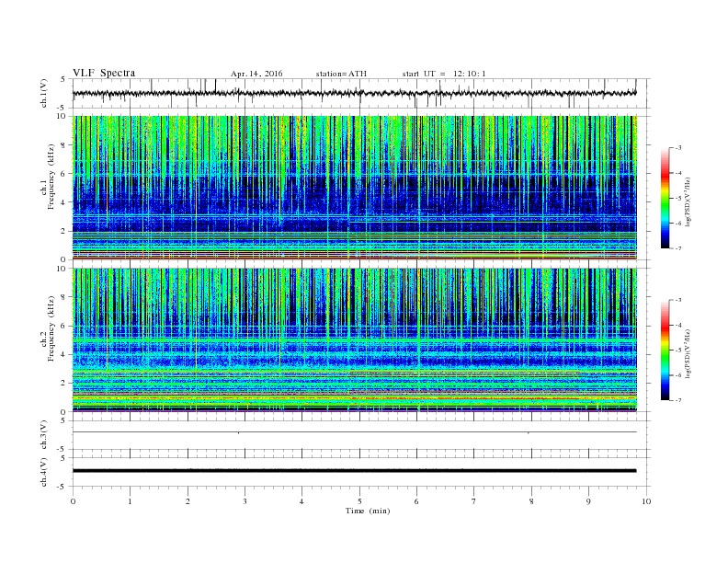Click the ch.1 colorbar label "log(PSD)(V²/Hz)"
This screenshot has height=563, width=728.
(688, 202)
